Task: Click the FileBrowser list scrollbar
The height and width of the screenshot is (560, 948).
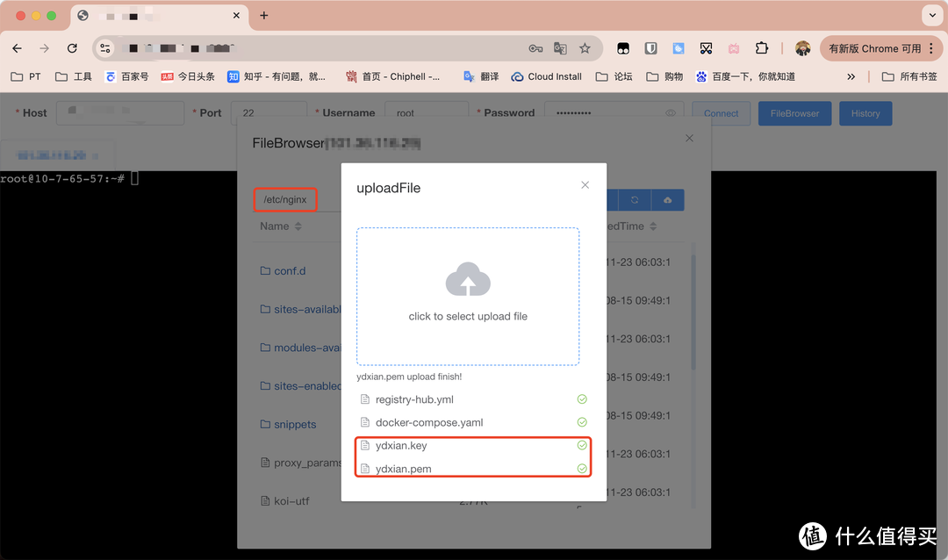Action: (x=693, y=312)
